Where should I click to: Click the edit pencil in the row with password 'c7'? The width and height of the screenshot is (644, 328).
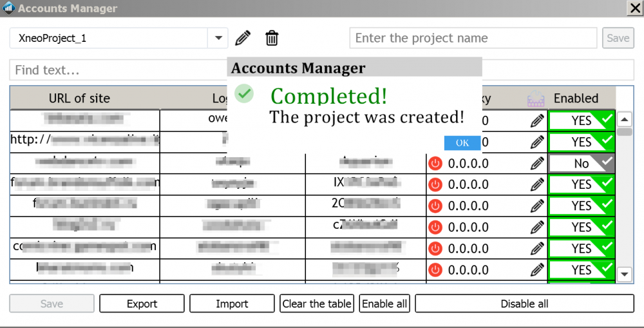[x=537, y=227]
